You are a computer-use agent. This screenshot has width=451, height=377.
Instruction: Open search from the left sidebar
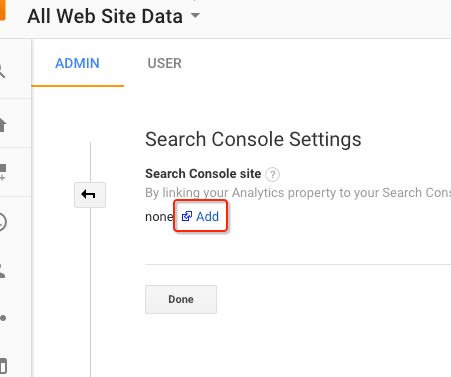pos(2,71)
